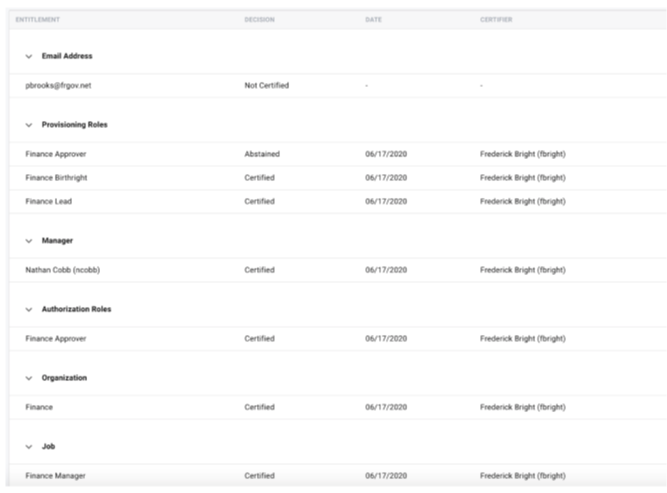Click the Finance Lead entitlement
667x493 pixels.
point(49,201)
